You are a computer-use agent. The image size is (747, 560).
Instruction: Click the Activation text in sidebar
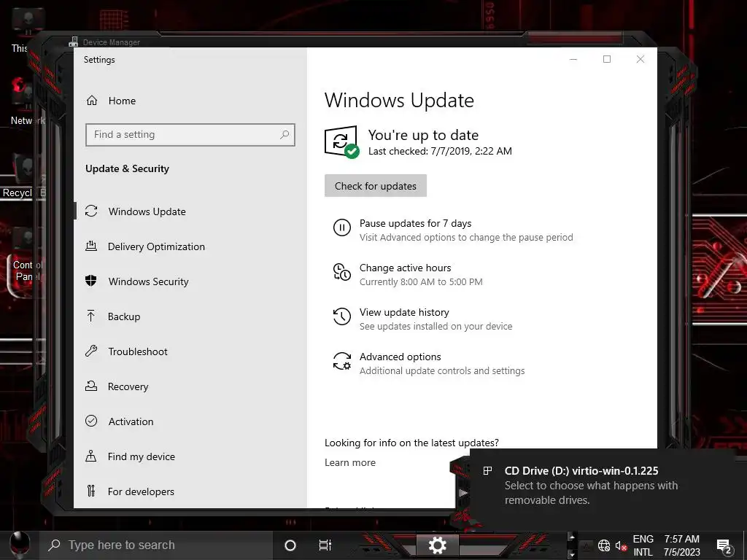[x=131, y=421]
